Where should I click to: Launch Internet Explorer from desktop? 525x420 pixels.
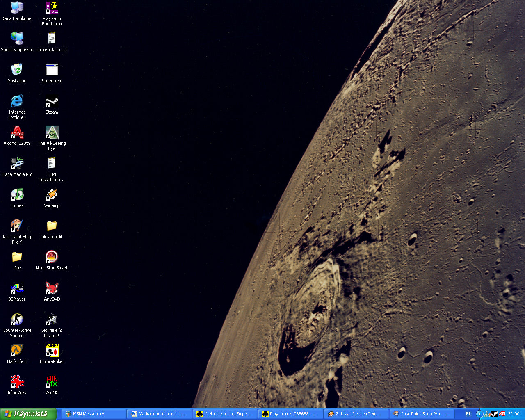17,107
